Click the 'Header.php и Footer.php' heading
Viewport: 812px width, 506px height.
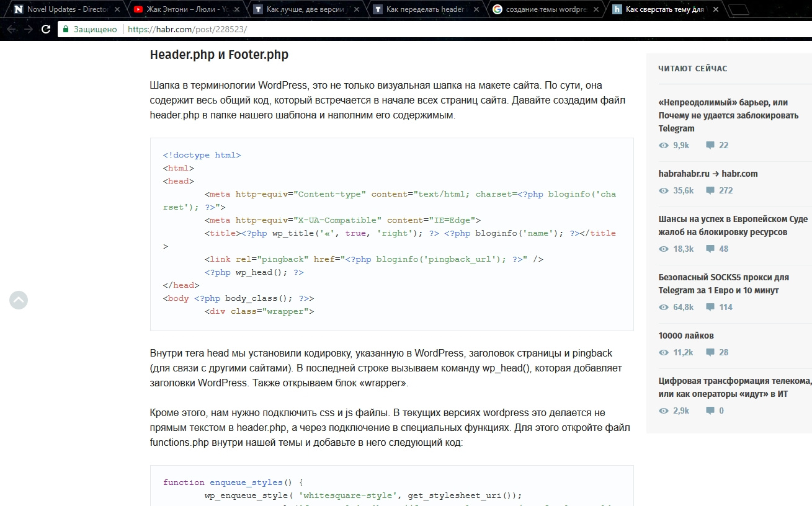click(x=219, y=55)
